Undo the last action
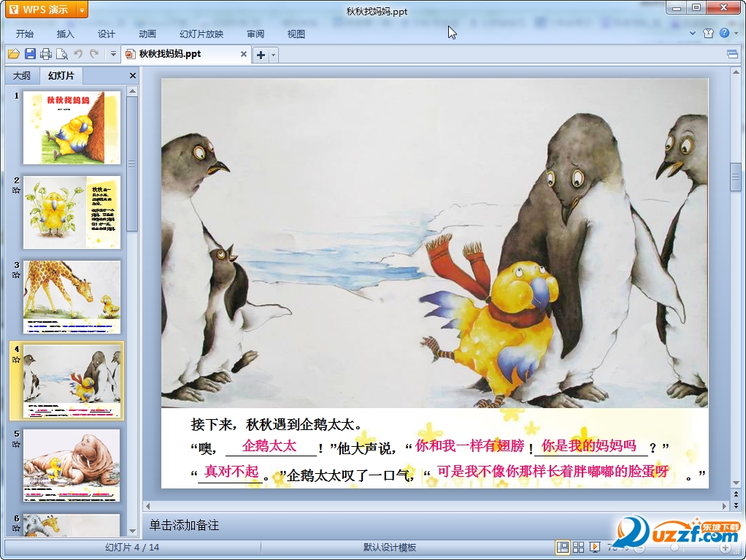Screen dimensions: 746x560 point(78,54)
